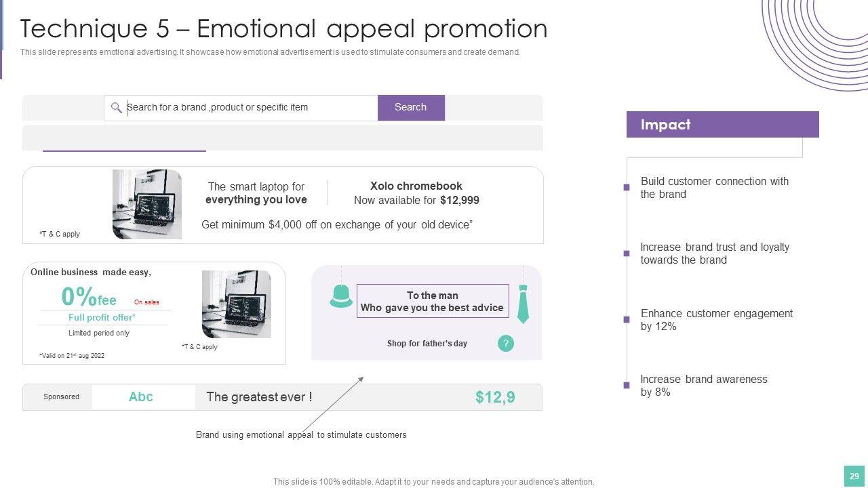The width and height of the screenshot is (868, 488).
Task: Click the Shop for father's day link
Action: pos(427,344)
